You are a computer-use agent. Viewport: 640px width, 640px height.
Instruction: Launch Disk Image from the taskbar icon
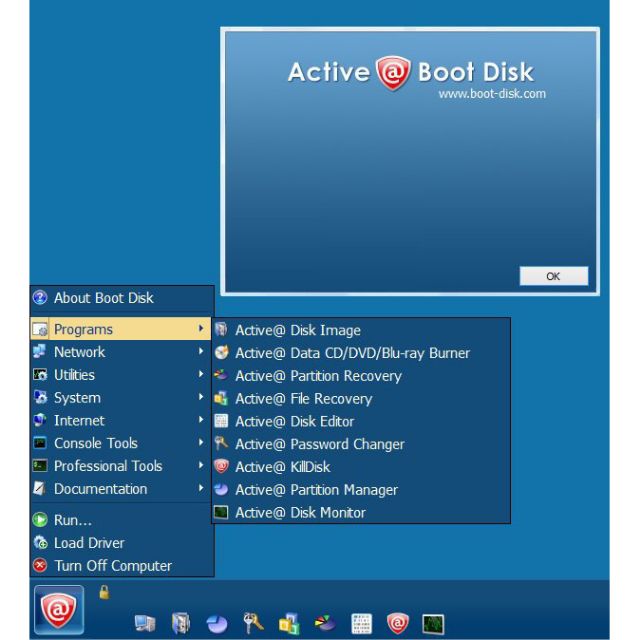point(181,623)
